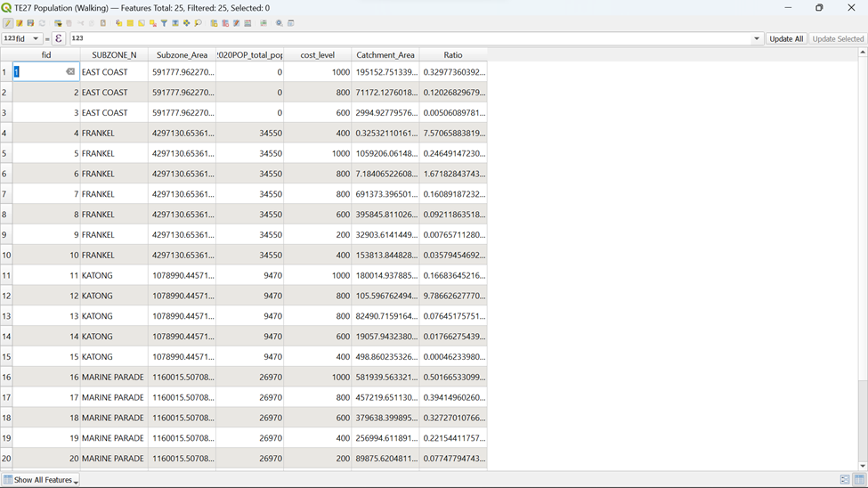868x488 pixels.
Task: Open the expression builder epsilon button
Action: (59, 39)
